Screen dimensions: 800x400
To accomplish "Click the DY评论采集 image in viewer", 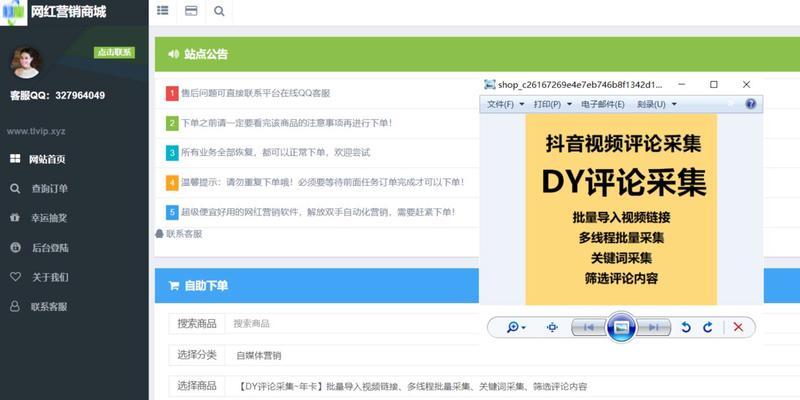I will click(621, 209).
